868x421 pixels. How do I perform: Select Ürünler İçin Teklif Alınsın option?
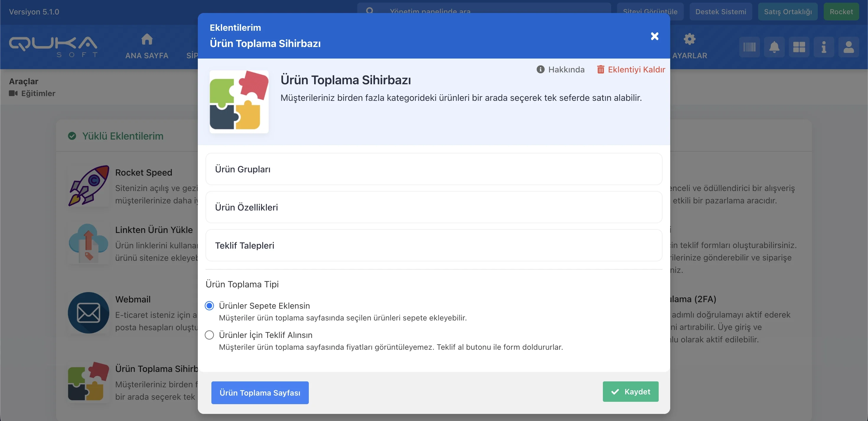pos(209,335)
